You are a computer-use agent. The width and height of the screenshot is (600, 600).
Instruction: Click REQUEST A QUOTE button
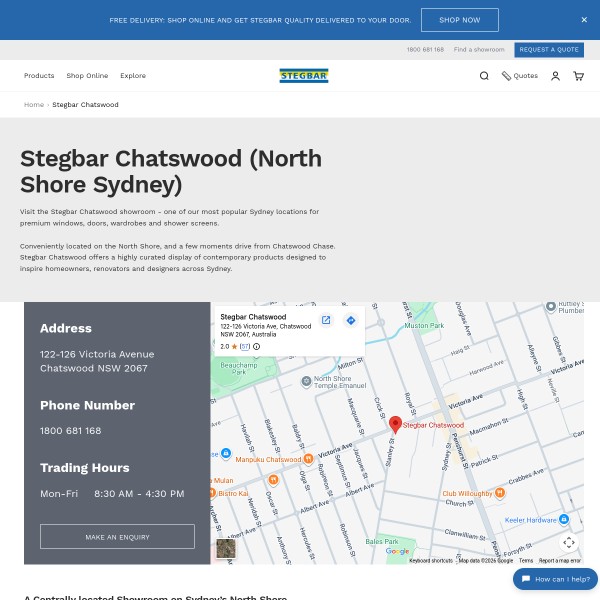pos(549,50)
